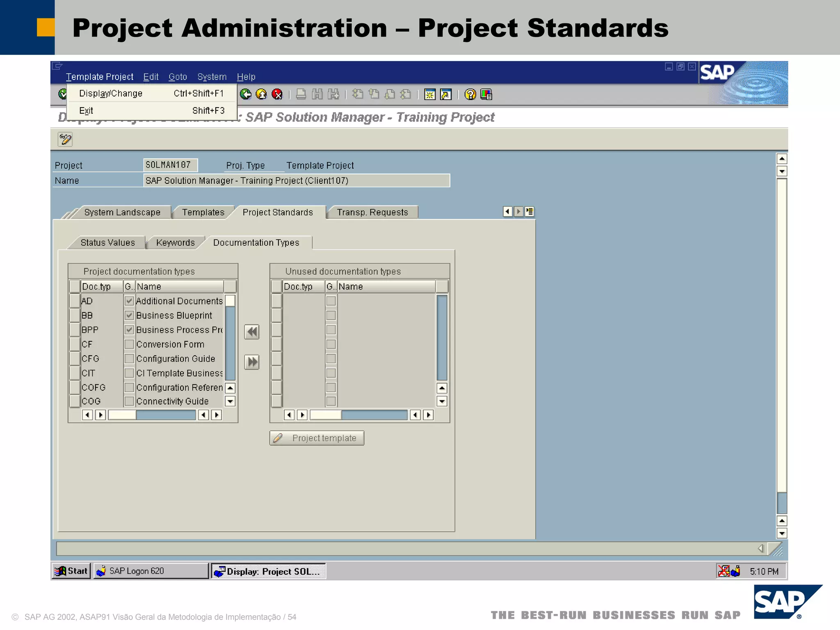
Task: Open the Help menu
Action: point(246,77)
